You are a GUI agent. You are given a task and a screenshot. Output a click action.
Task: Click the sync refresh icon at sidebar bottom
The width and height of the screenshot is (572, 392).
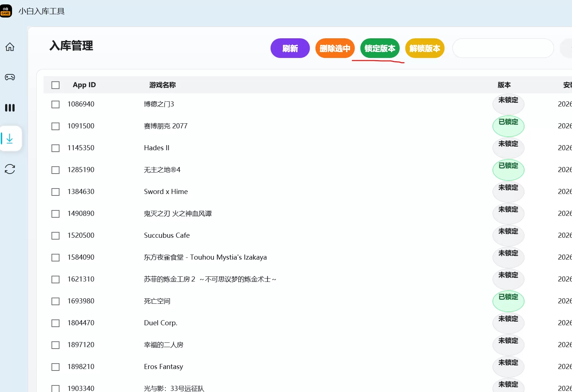[x=9, y=169]
